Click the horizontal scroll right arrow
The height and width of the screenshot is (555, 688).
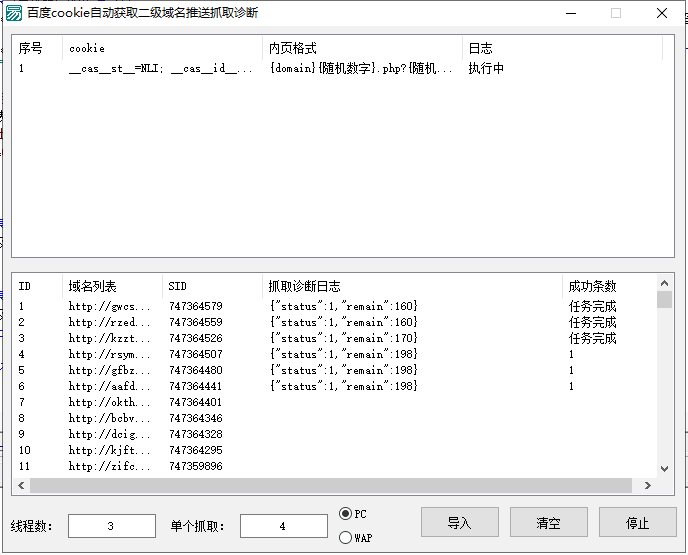[x=648, y=485]
